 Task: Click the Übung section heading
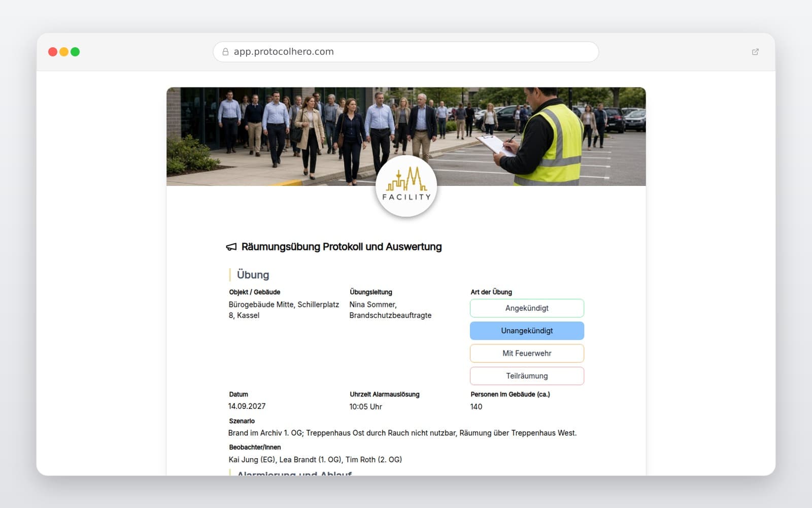(x=253, y=275)
